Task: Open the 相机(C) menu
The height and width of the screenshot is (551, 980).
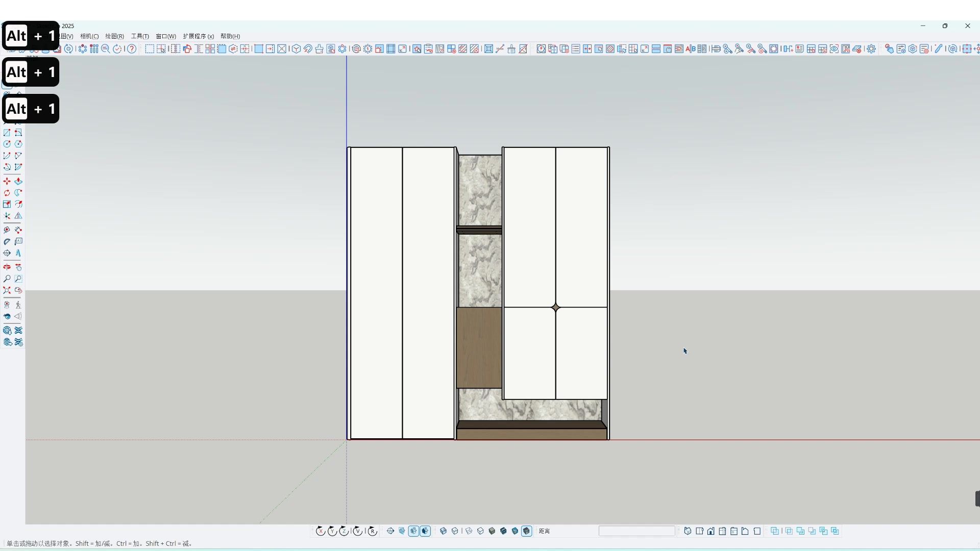Action: 89,36
